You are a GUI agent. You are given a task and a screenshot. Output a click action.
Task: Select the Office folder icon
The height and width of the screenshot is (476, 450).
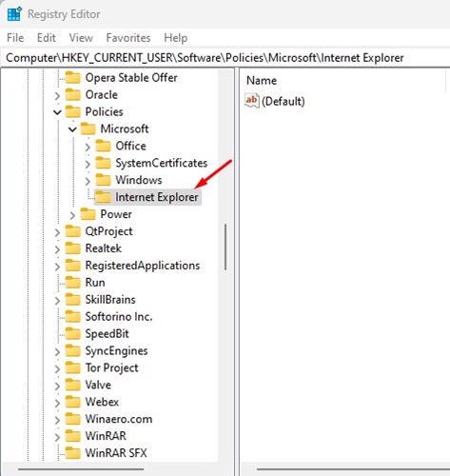[x=104, y=146]
